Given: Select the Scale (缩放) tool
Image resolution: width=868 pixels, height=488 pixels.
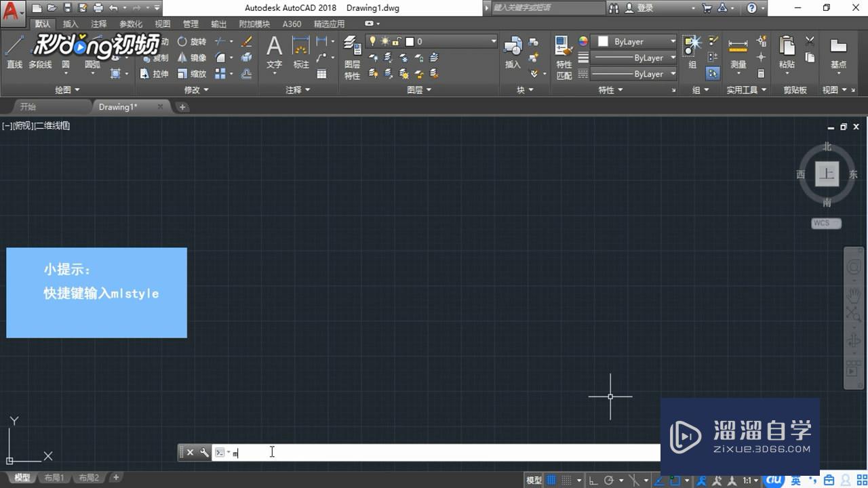Looking at the screenshot, I should tap(192, 74).
